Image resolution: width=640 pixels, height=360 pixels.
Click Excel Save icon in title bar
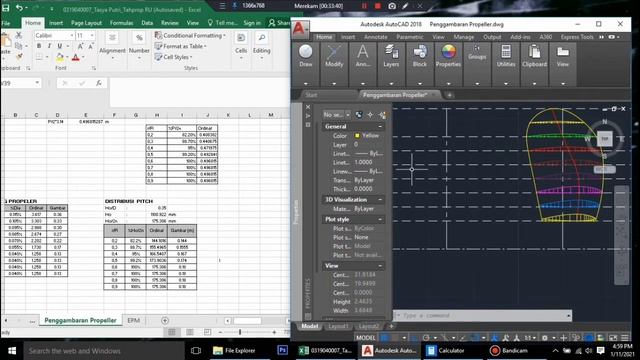click(x=6, y=8)
